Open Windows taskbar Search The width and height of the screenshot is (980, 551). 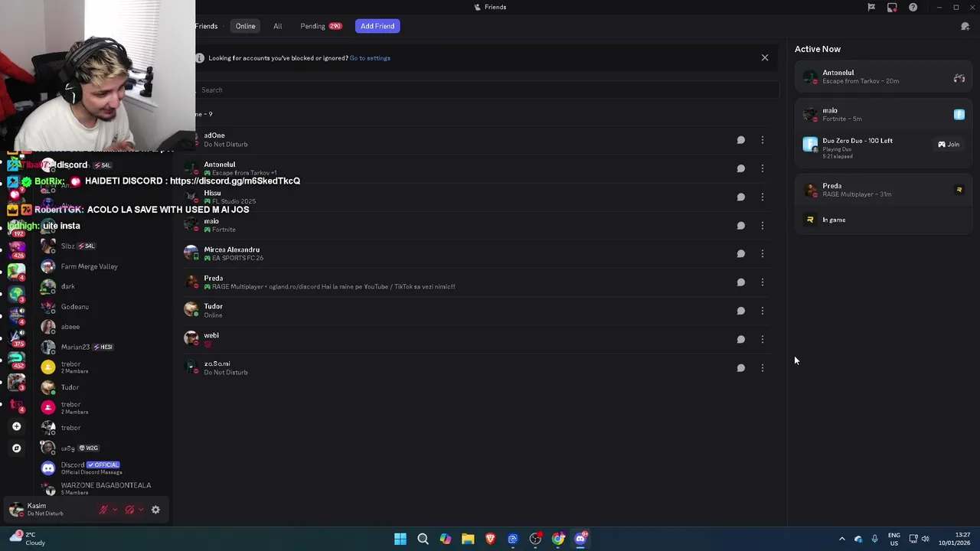pos(423,539)
